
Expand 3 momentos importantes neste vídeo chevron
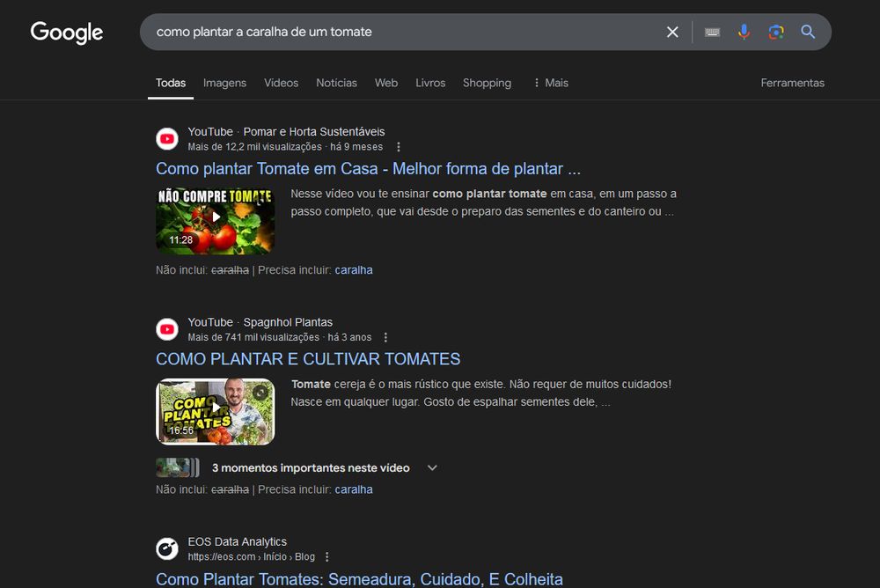(x=432, y=467)
